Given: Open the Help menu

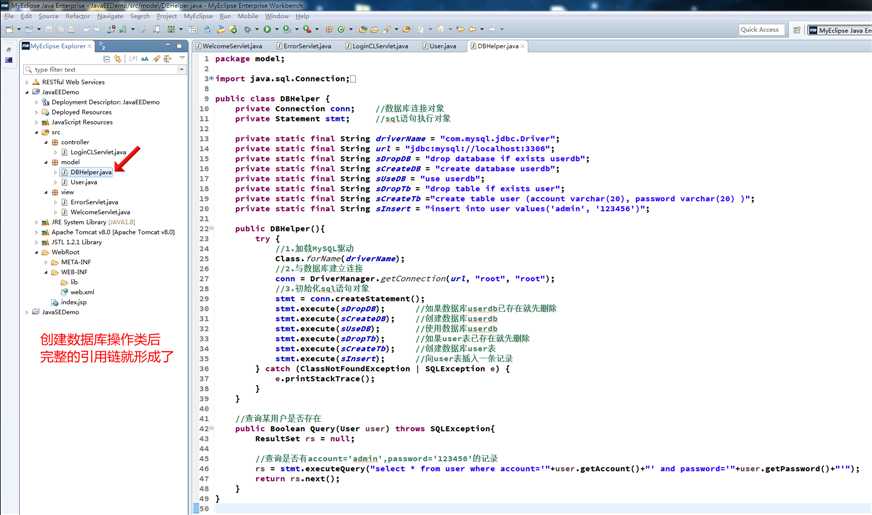Looking at the screenshot, I should (302, 16).
